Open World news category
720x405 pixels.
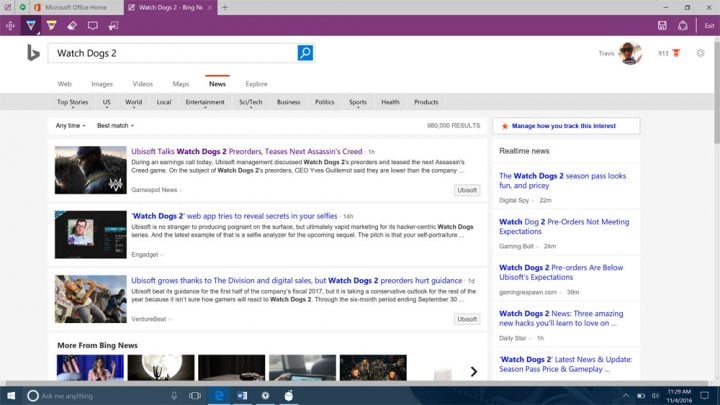click(x=134, y=102)
